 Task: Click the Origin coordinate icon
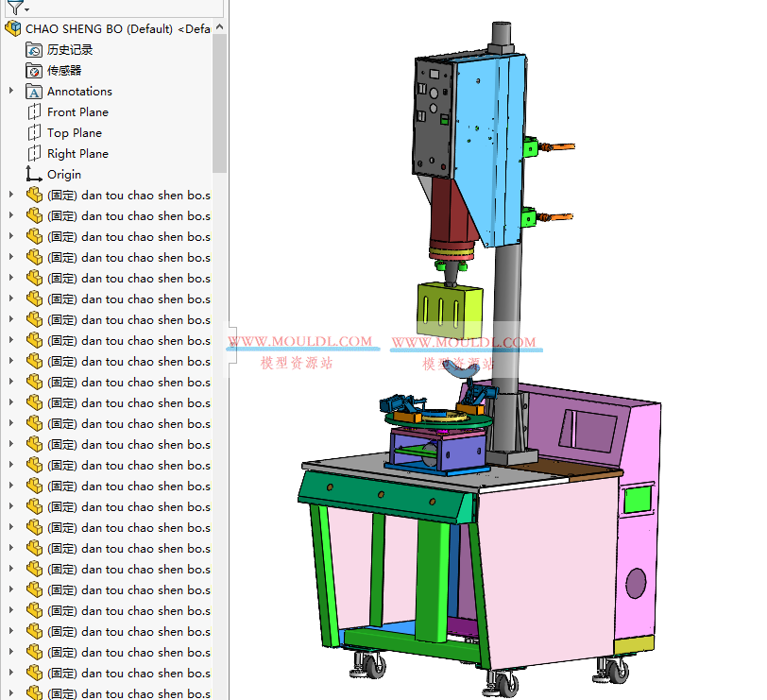coord(30,174)
